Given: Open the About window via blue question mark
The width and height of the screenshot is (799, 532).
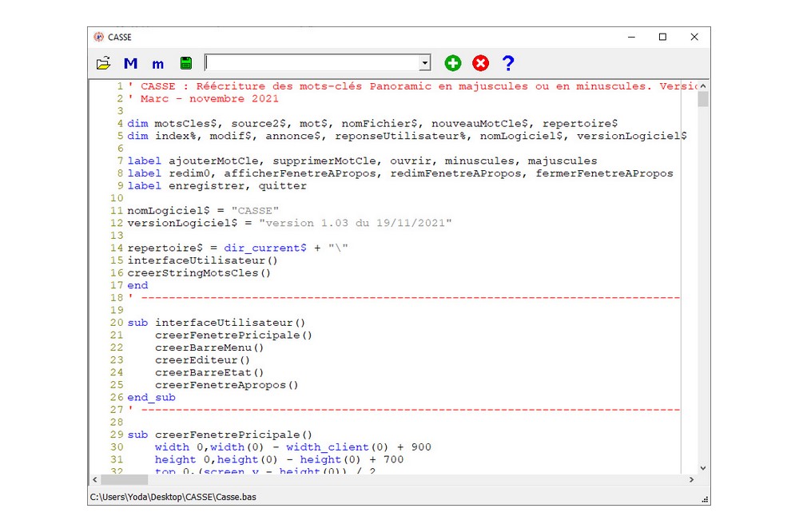Looking at the screenshot, I should [508, 63].
